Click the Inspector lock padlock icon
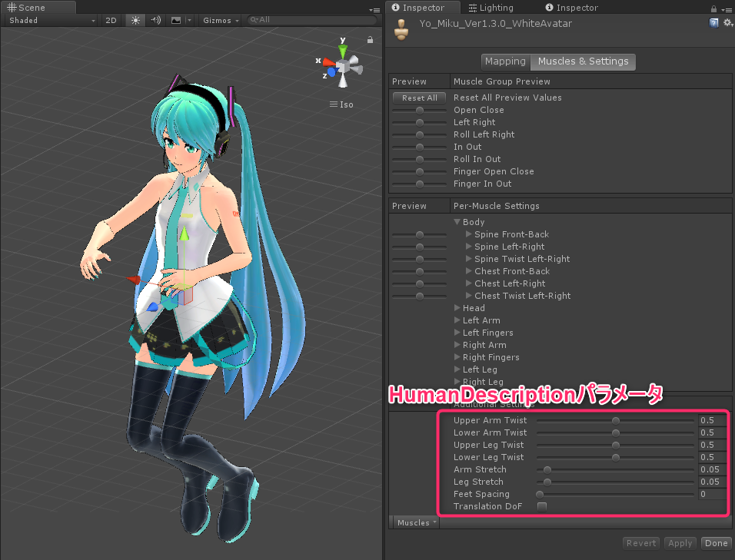735x560 pixels. [713, 7]
